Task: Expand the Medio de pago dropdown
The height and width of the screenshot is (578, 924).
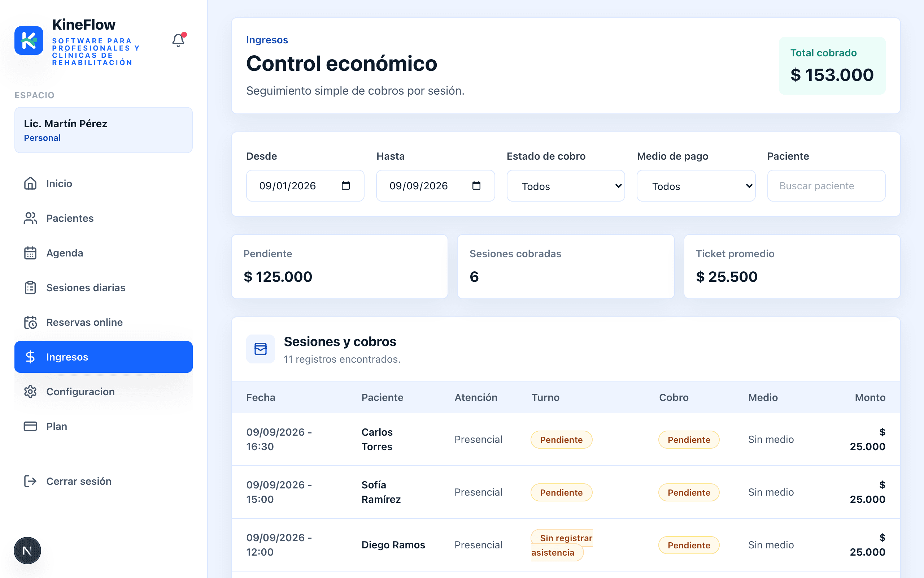Action: tap(696, 186)
